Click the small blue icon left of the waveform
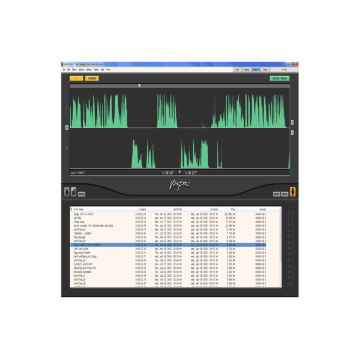 point(67,128)
